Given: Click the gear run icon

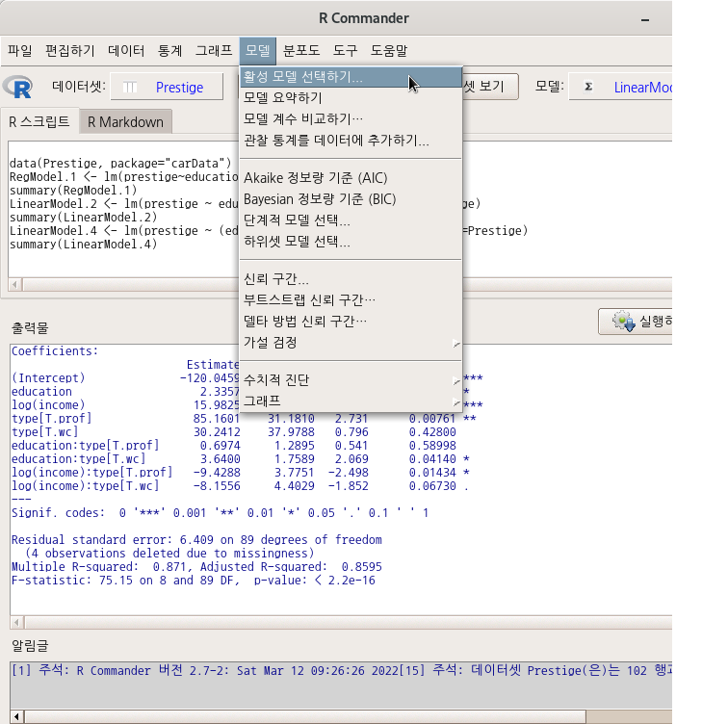Looking at the screenshot, I should point(623,322).
